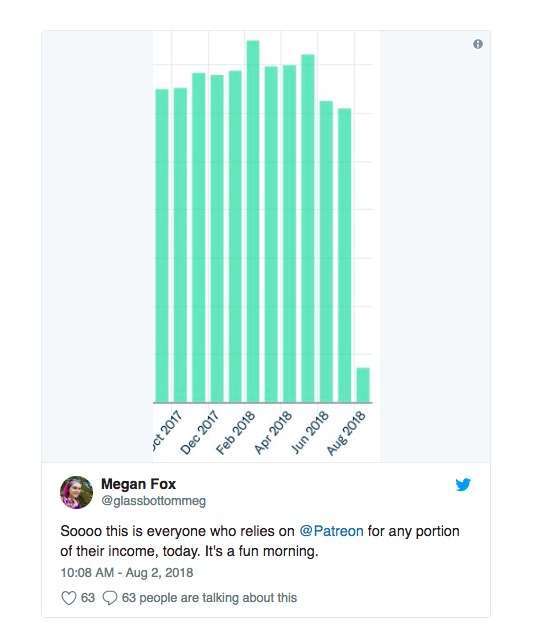Viewport: 543px width, 638px height.
Task: Click the Feb 2018 axis label
Action: pos(236,433)
